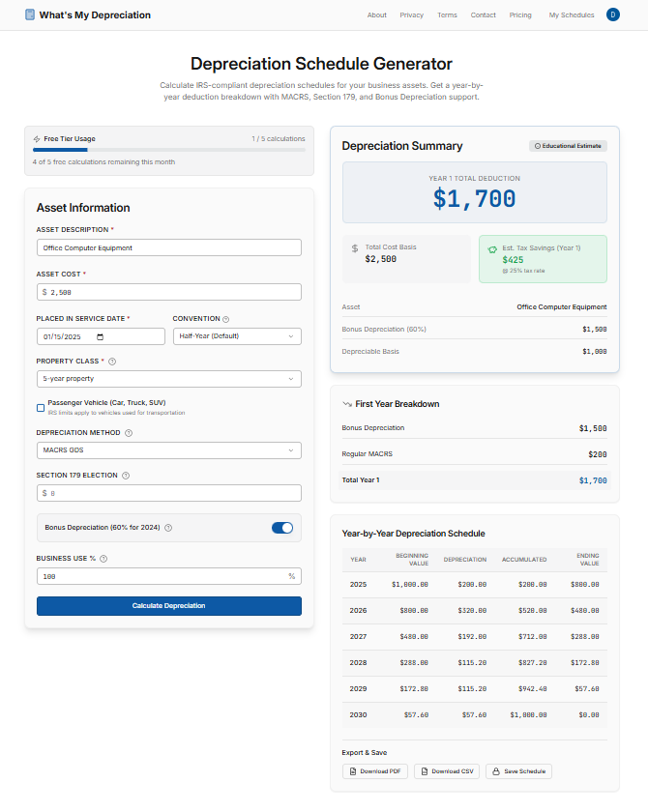This screenshot has width=648, height=812.
Task: Check the Passenger Vehicle (Car, Truck, SUV) checkbox
Action: coord(40,406)
